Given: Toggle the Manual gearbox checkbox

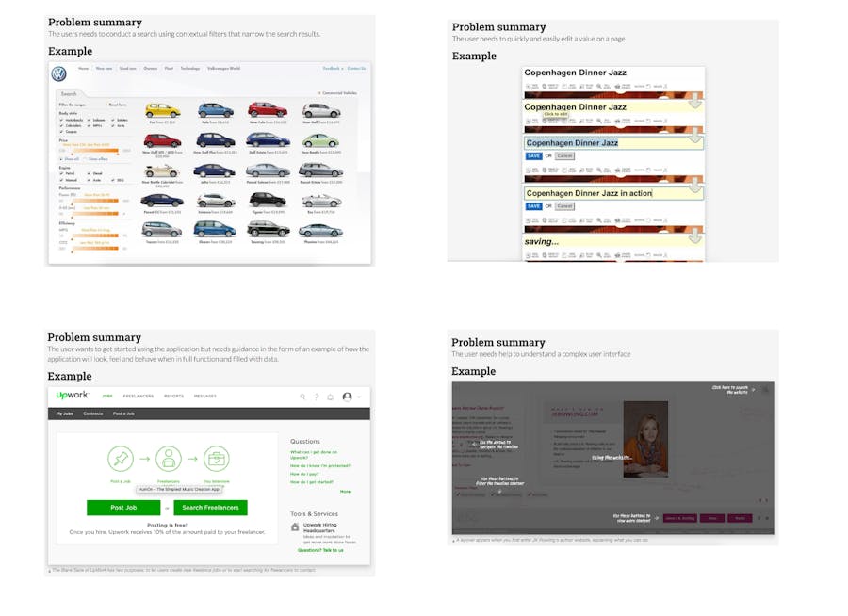Looking at the screenshot, I should (61, 180).
